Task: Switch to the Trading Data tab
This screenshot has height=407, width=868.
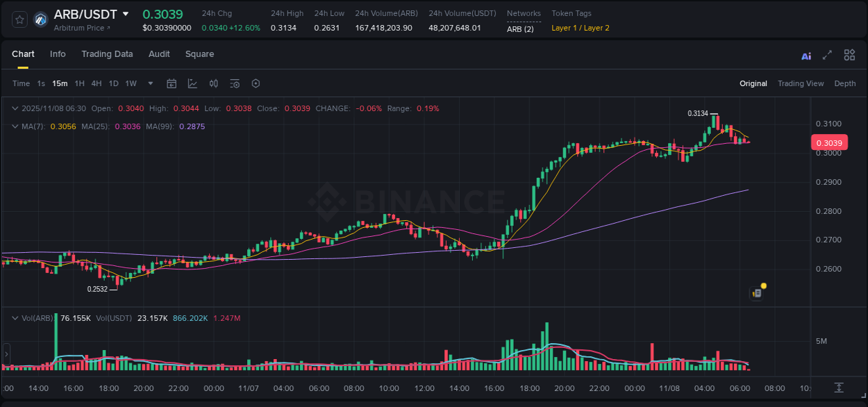Action: click(x=107, y=53)
